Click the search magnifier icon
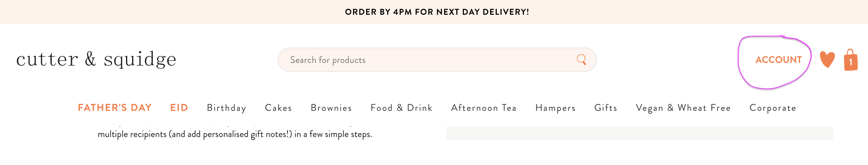The image size is (868, 165). (x=581, y=60)
